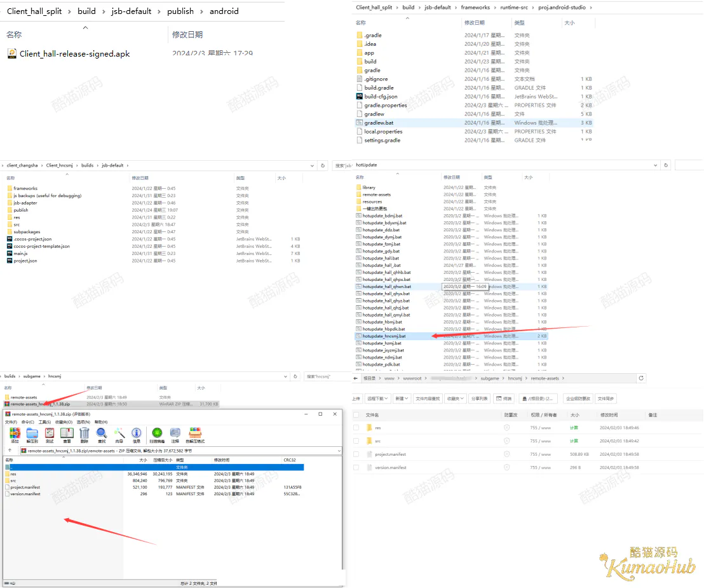Open the WinRAR address bar dropdown
This screenshot has width=704, height=588.
[339, 451]
